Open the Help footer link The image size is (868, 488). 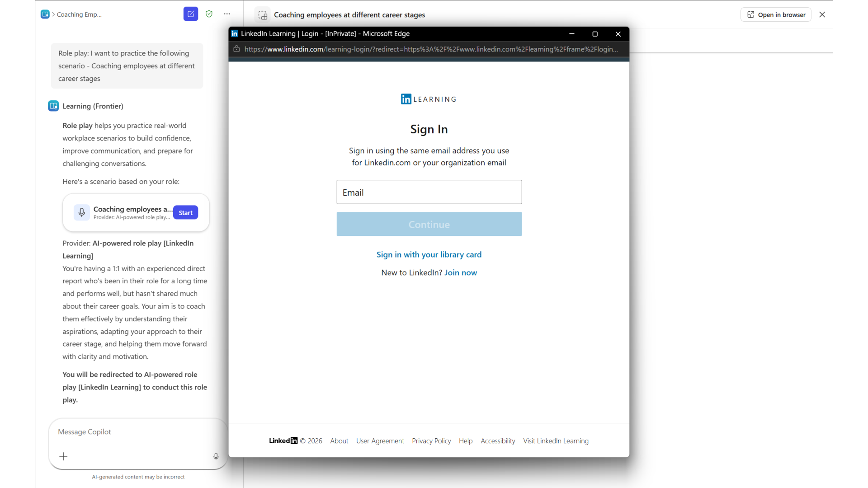[x=466, y=441]
